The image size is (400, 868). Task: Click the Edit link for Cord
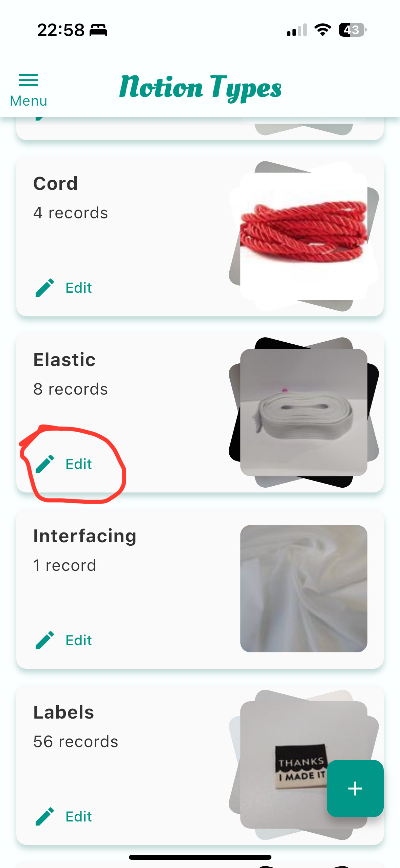click(x=79, y=288)
